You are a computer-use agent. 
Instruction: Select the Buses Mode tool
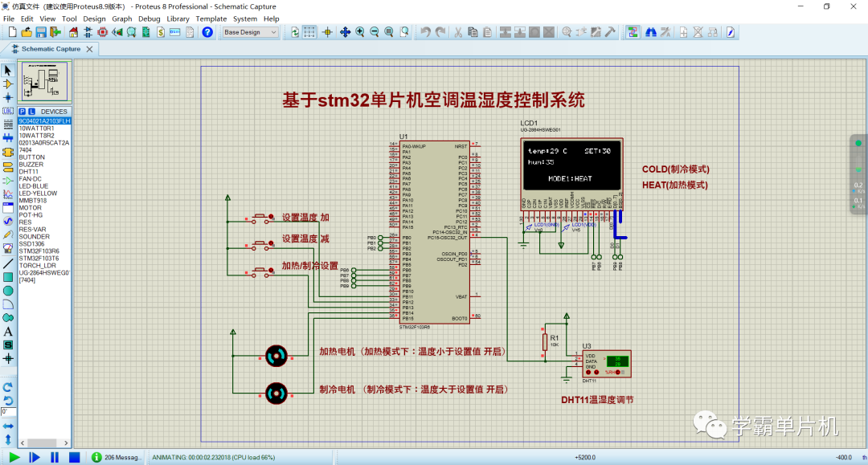pyautogui.click(x=8, y=137)
